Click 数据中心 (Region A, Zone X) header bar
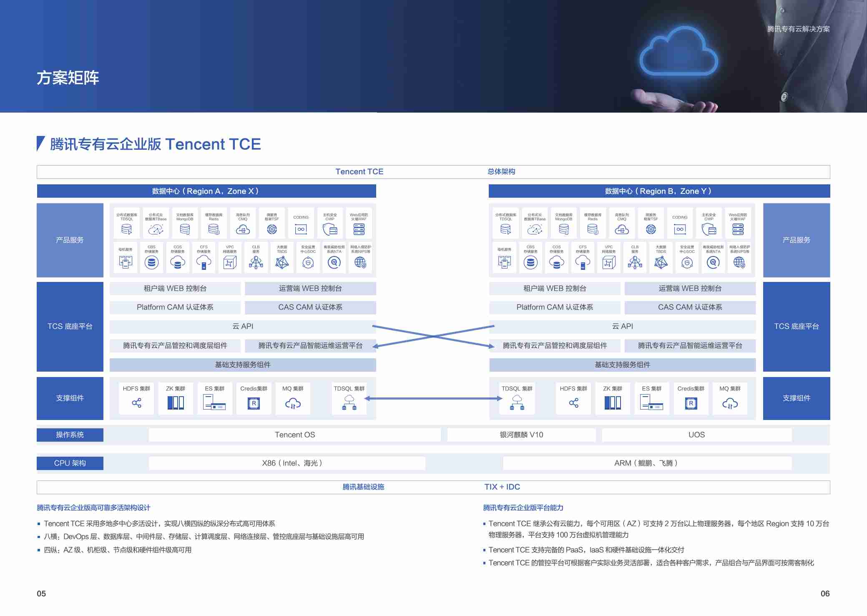This screenshot has height=616, width=867. [x=206, y=191]
